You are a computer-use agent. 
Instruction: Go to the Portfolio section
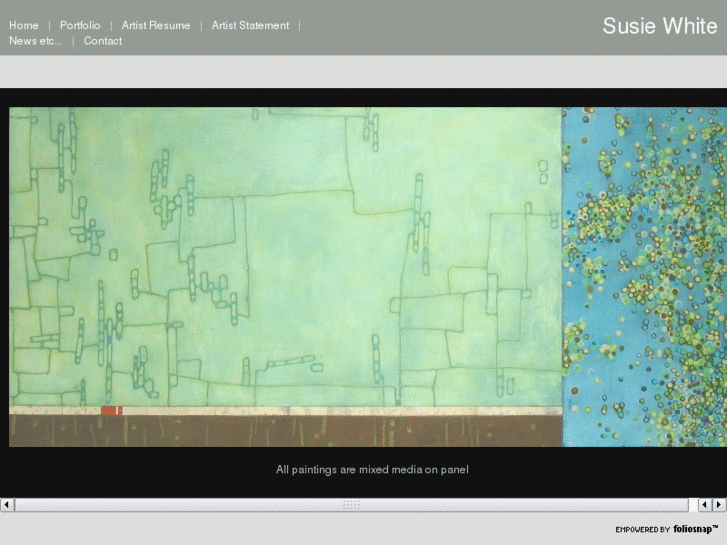[80, 26]
